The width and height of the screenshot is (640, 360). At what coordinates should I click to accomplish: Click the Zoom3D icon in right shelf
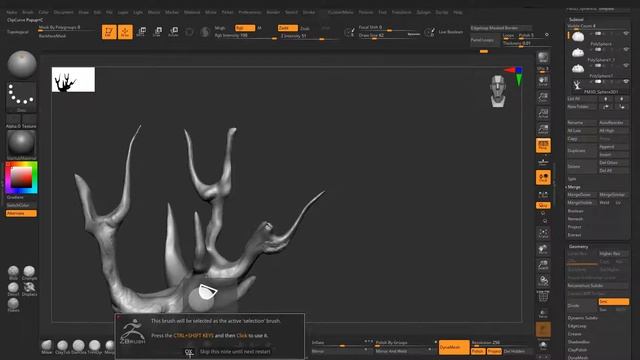click(x=543, y=265)
